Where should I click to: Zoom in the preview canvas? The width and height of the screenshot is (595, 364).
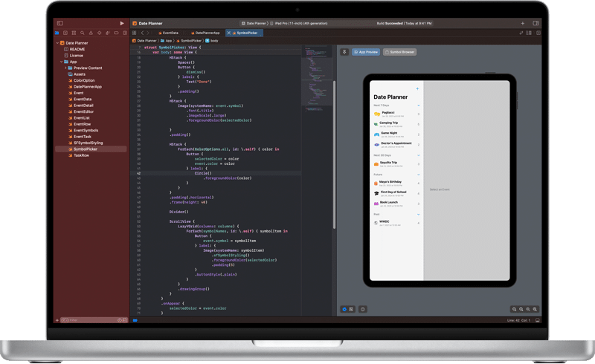point(535,309)
